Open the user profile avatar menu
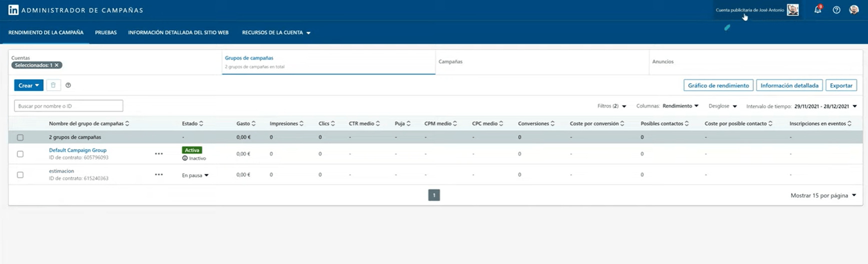This screenshot has width=868, height=264. pos(854,10)
